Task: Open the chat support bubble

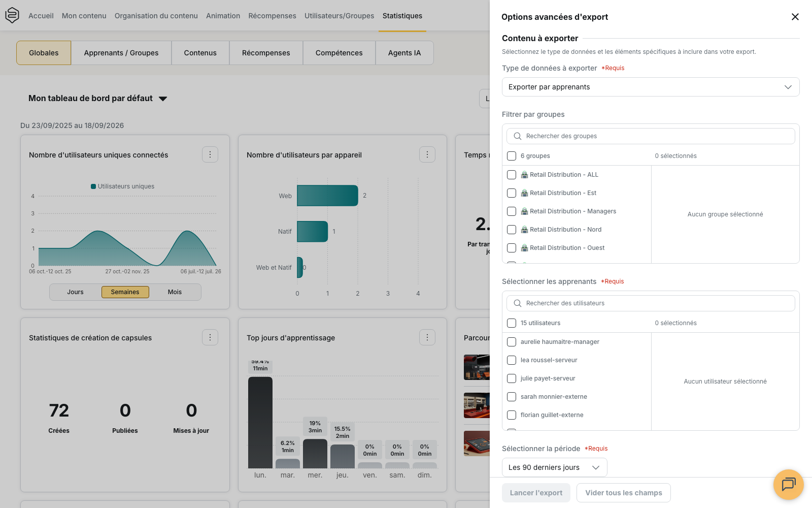Action: click(x=788, y=484)
